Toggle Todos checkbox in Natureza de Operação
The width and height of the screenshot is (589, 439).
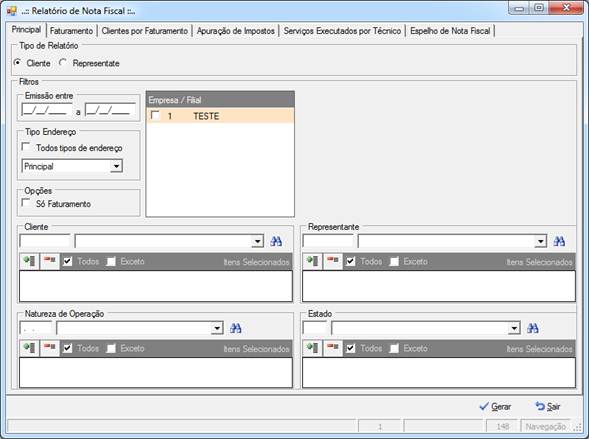pyautogui.click(x=68, y=348)
